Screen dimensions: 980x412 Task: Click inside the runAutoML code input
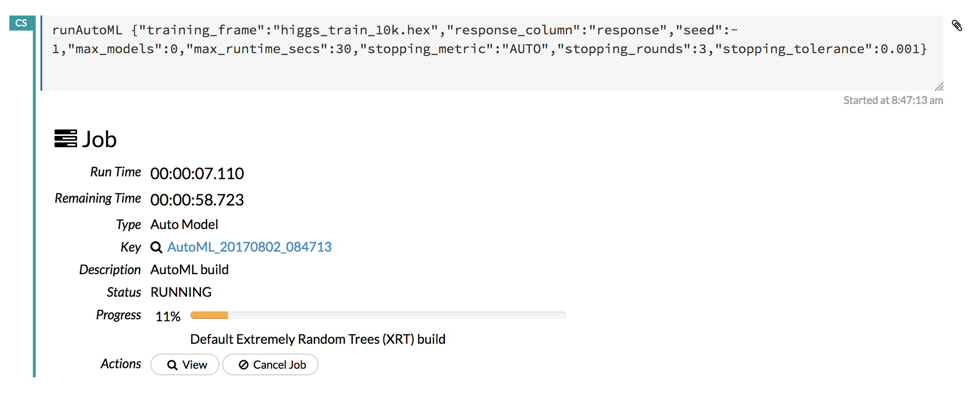492,53
